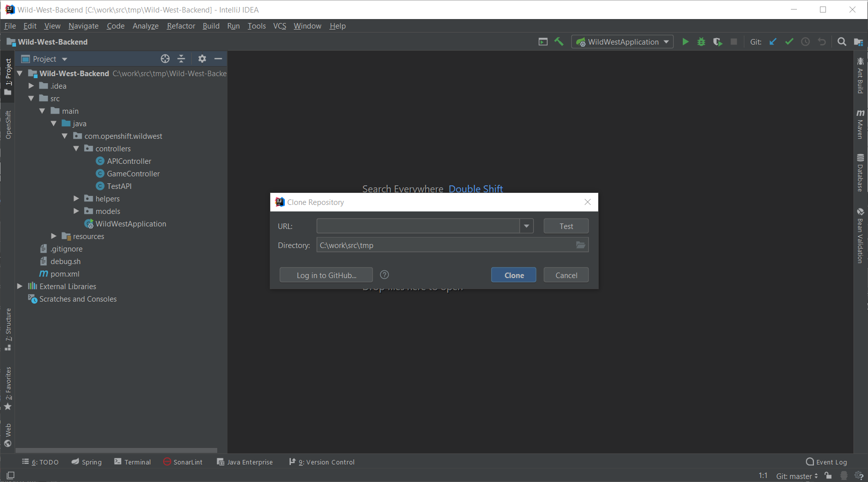Collapse the src folder
Screen dimensions: 868x482
pyautogui.click(x=31, y=98)
